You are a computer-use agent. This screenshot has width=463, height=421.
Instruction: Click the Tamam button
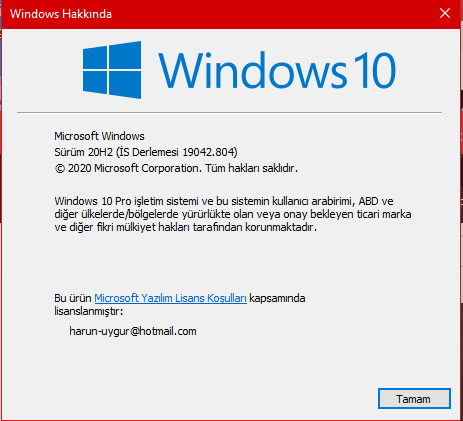click(414, 399)
